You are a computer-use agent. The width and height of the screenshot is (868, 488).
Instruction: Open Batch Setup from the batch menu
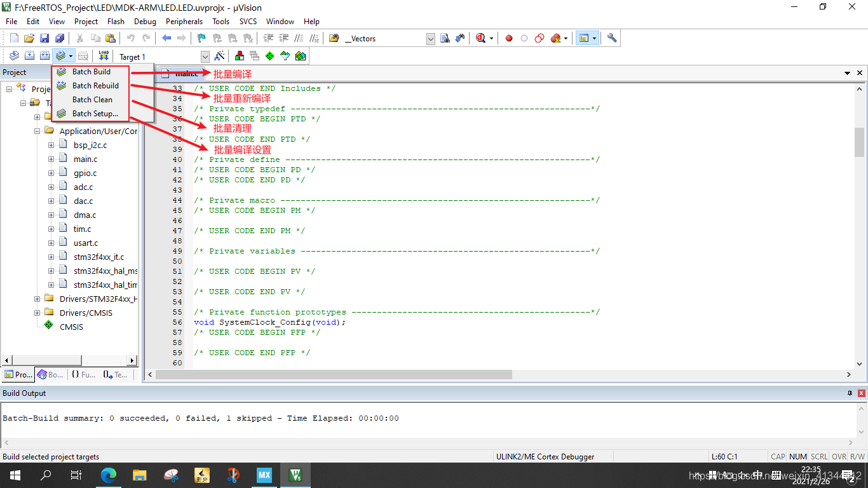click(x=90, y=113)
